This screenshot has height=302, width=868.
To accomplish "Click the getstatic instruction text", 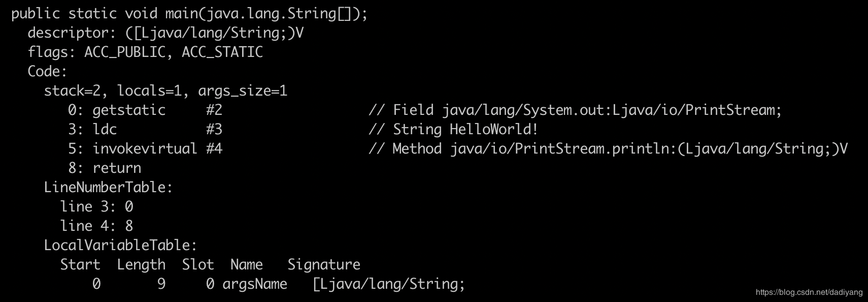I will tap(129, 110).
